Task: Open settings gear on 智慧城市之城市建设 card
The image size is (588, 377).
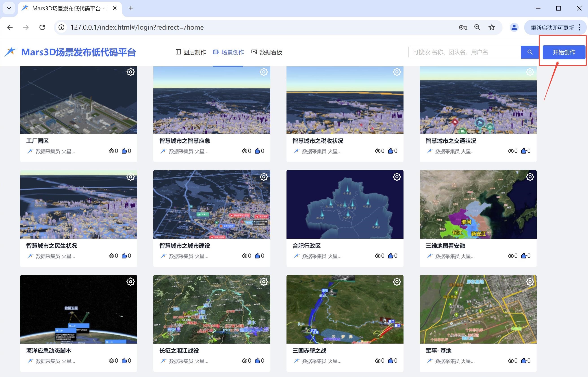Action: click(x=264, y=177)
